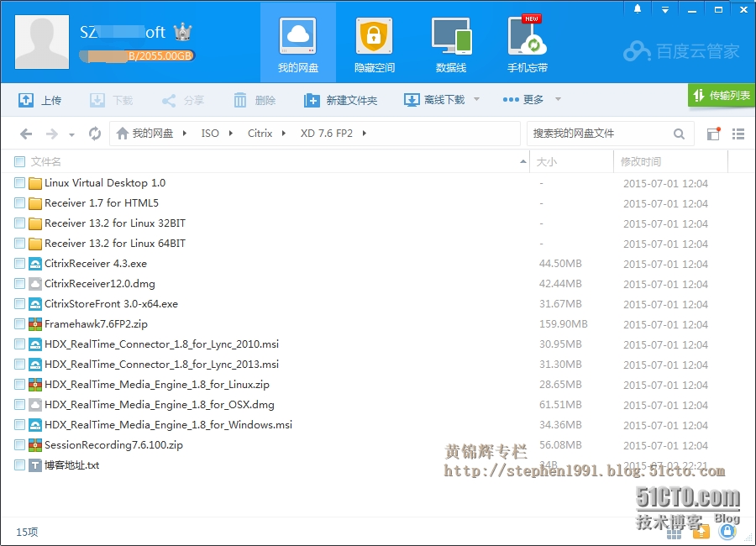756x546 pixels.
Task: Switch to list view icon
Action: (738, 134)
